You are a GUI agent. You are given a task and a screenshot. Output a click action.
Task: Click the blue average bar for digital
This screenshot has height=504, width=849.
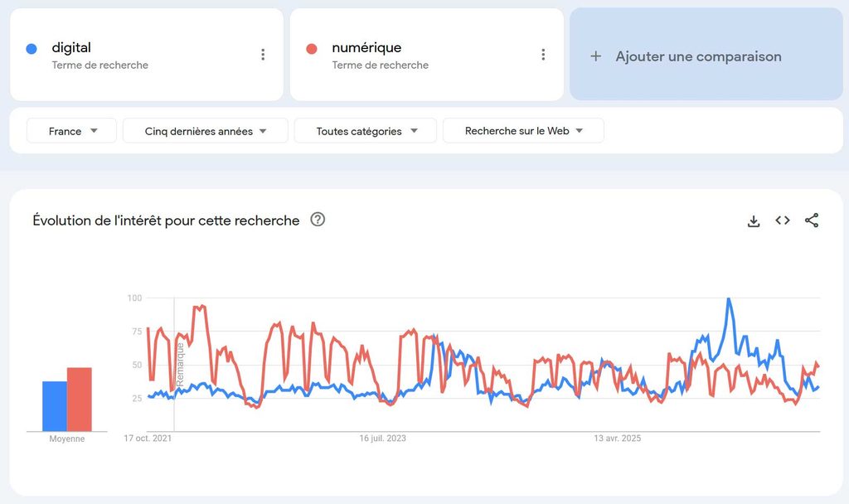(x=55, y=406)
